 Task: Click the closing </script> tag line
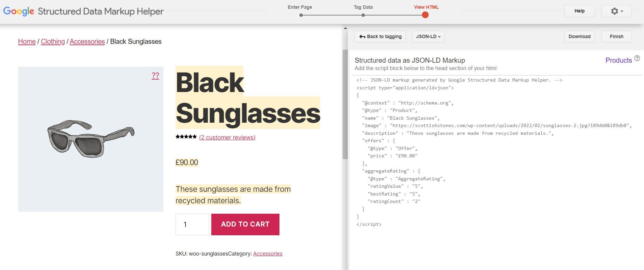coord(369,224)
